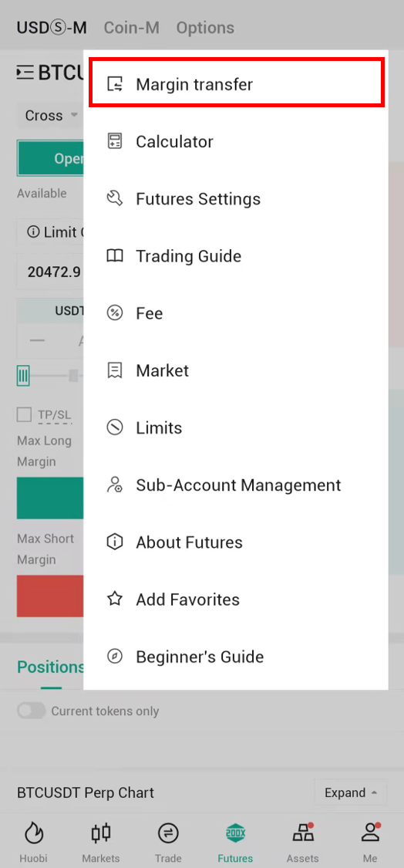Open the Limit order type dropdown

pyautogui.click(x=50, y=232)
